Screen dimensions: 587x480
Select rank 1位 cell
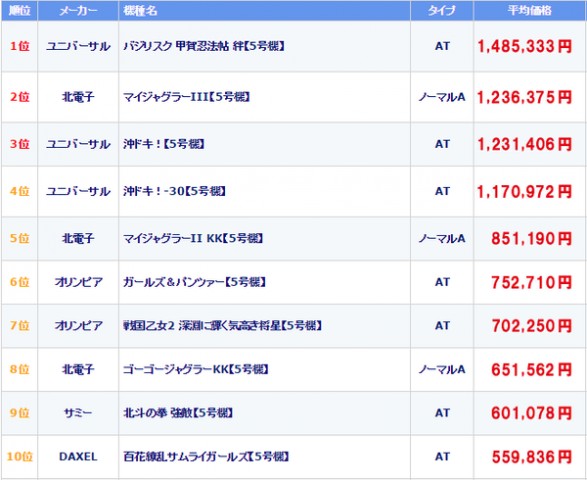click(x=19, y=46)
